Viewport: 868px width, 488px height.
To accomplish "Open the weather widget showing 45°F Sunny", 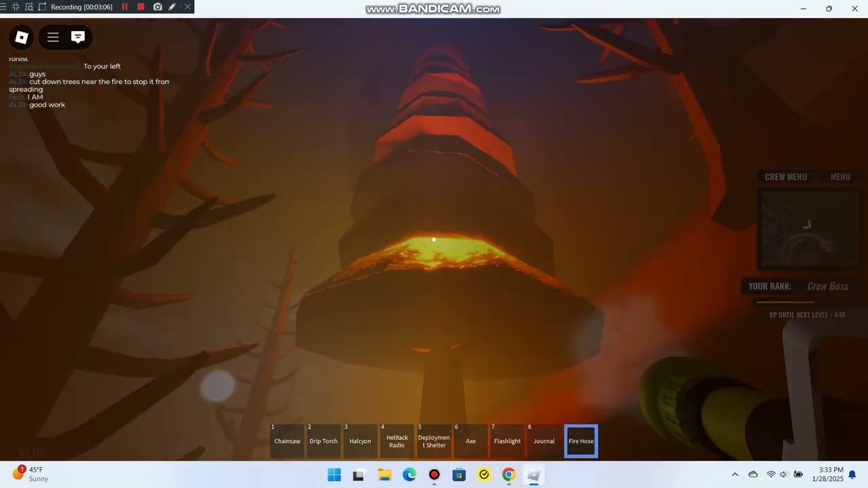I will (31, 474).
